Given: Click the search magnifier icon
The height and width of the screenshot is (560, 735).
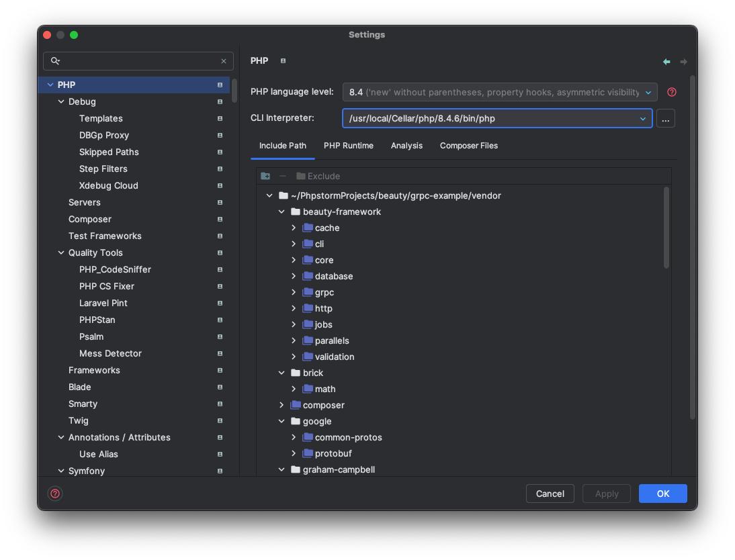Looking at the screenshot, I should pyautogui.click(x=55, y=61).
